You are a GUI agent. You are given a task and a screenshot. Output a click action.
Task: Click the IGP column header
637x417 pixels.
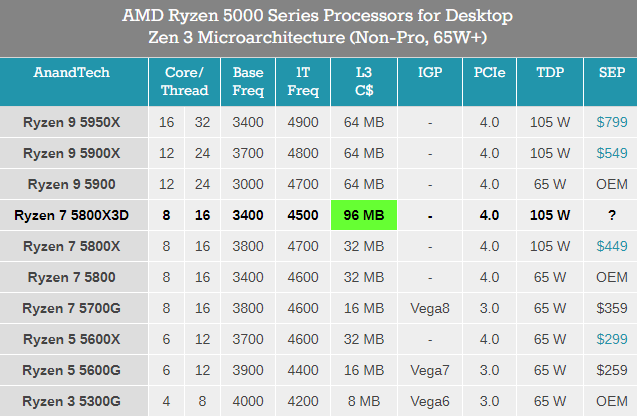tap(429, 72)
